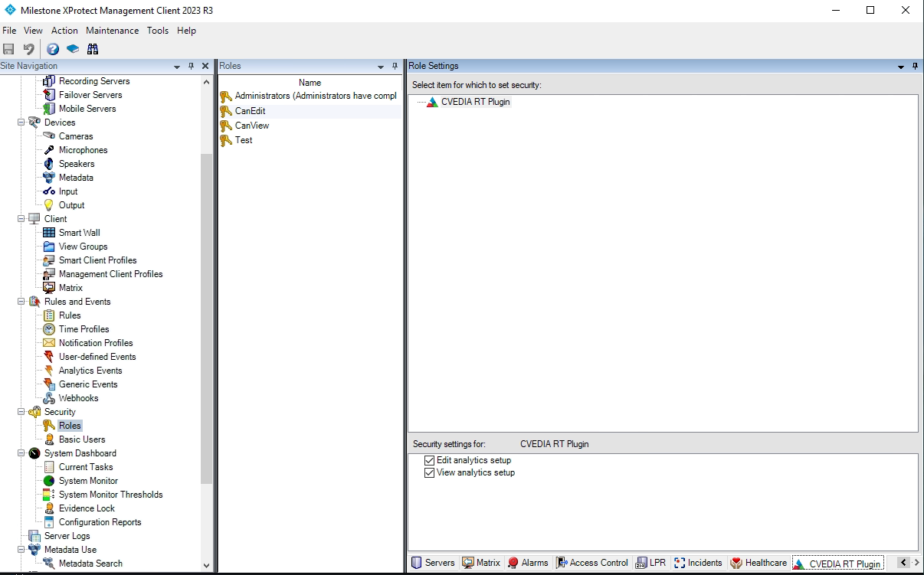Click the CVEDIA RT Plugin tree icon
The image size is (924, 575).
click(432, 102)
